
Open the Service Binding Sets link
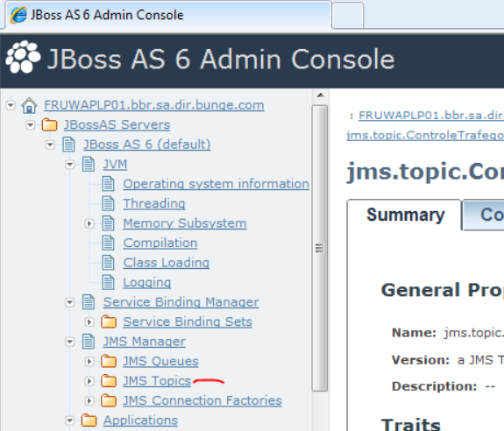coord(188,321)
